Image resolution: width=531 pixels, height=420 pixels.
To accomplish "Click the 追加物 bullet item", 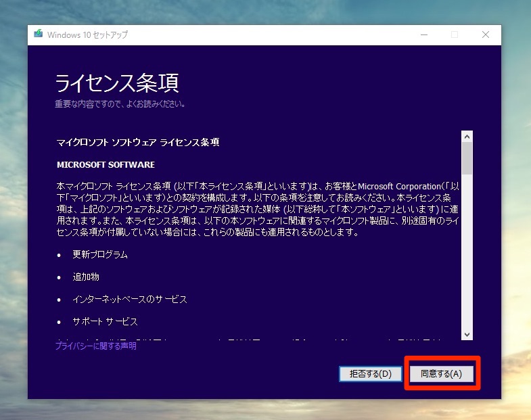I will (87, 277).
